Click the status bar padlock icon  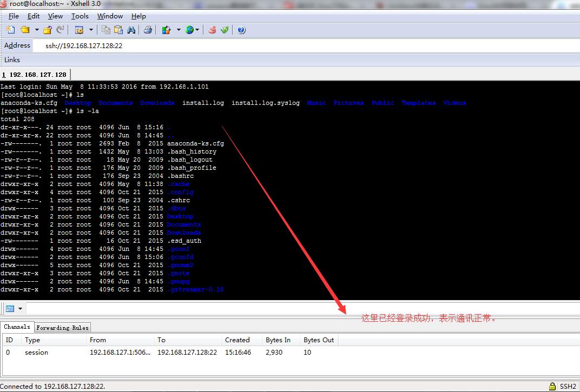[552, 387]
